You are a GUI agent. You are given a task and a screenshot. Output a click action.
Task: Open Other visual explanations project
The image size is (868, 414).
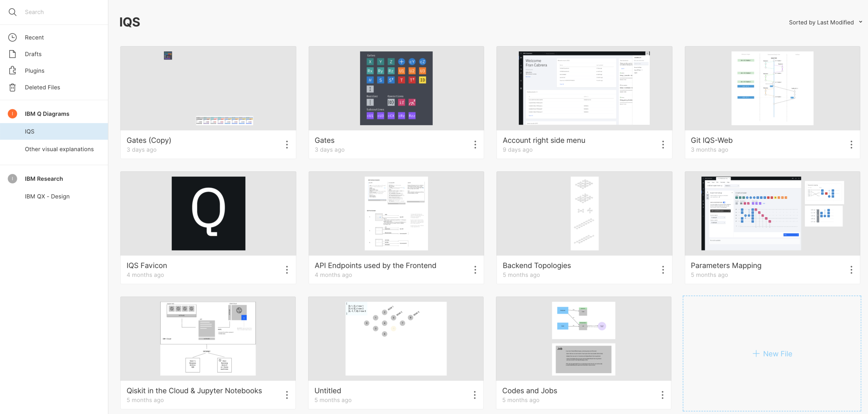[x=59, y=149]
